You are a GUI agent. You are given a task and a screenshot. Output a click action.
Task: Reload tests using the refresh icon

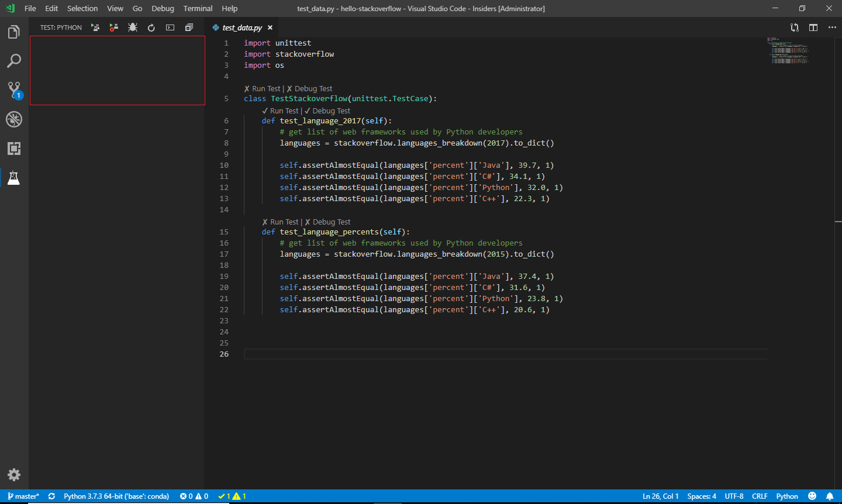click(151, 27)
